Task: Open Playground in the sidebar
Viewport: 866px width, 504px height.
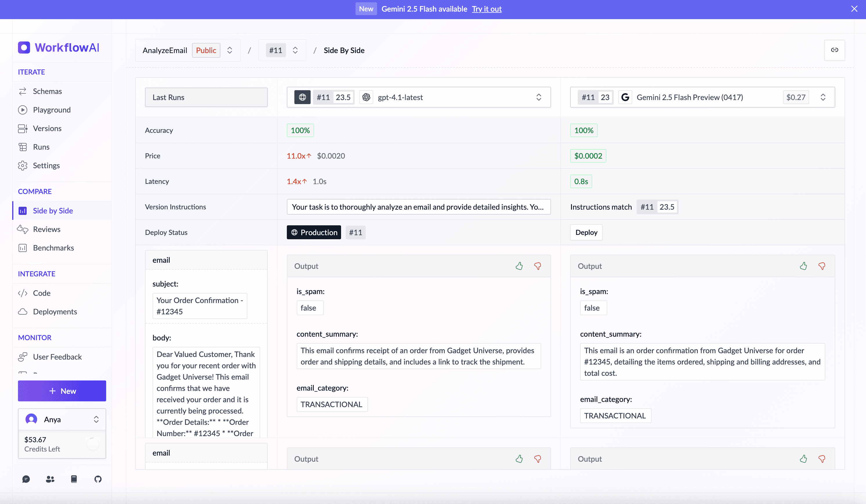Action: point(52,110)
